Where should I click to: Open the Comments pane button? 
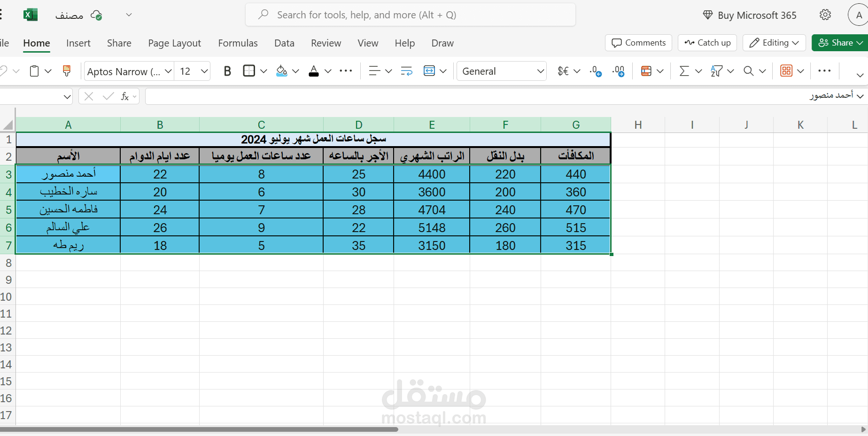(638, 43)
